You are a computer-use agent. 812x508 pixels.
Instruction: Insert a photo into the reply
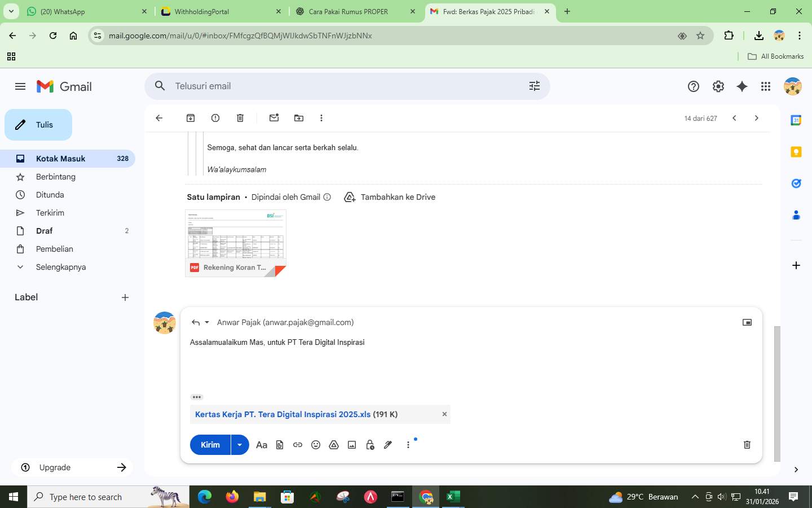(351, 445)
